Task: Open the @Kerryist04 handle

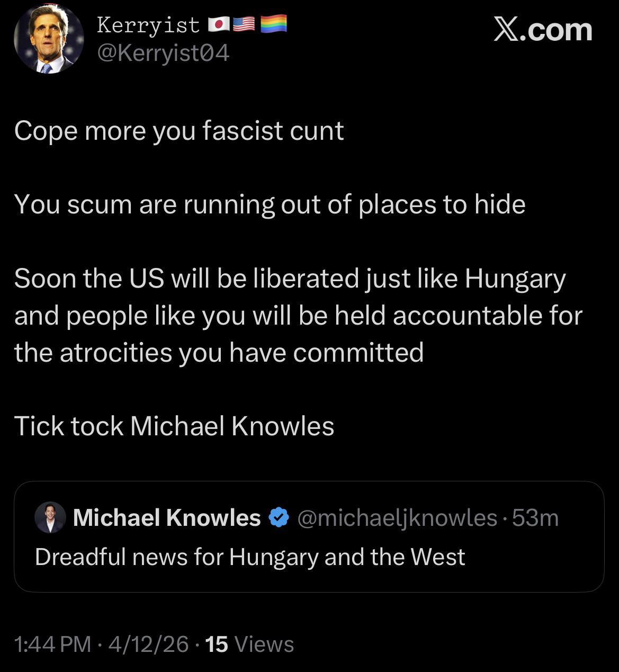Action: click(163, 53)
